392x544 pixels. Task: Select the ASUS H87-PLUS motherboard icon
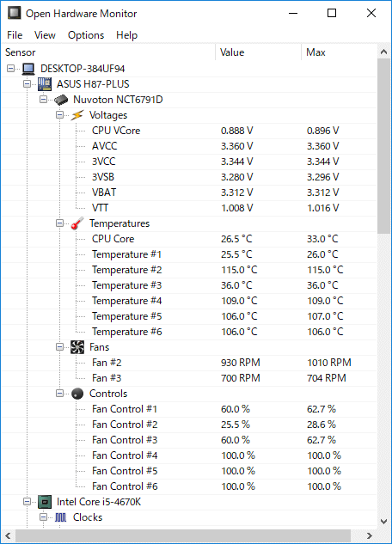[45, 84]
